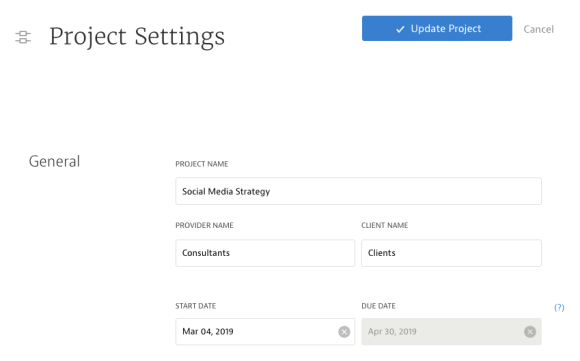
Task: Open the (?) help for dates
Action: (559, 307)
